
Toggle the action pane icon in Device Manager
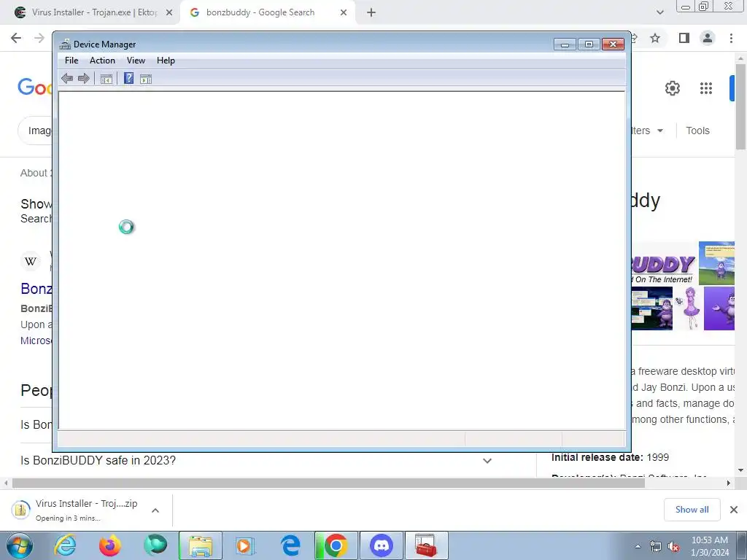[x=146, y=79]
